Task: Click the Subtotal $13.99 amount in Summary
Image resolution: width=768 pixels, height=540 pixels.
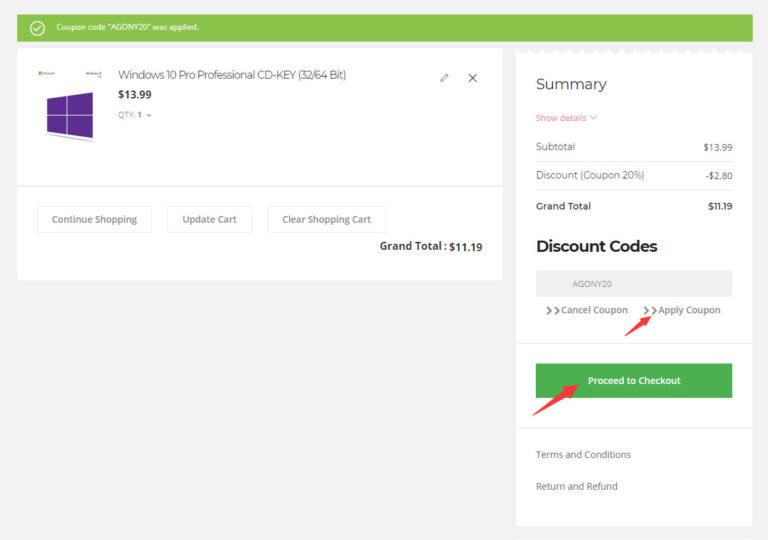Action: [718, 147]
